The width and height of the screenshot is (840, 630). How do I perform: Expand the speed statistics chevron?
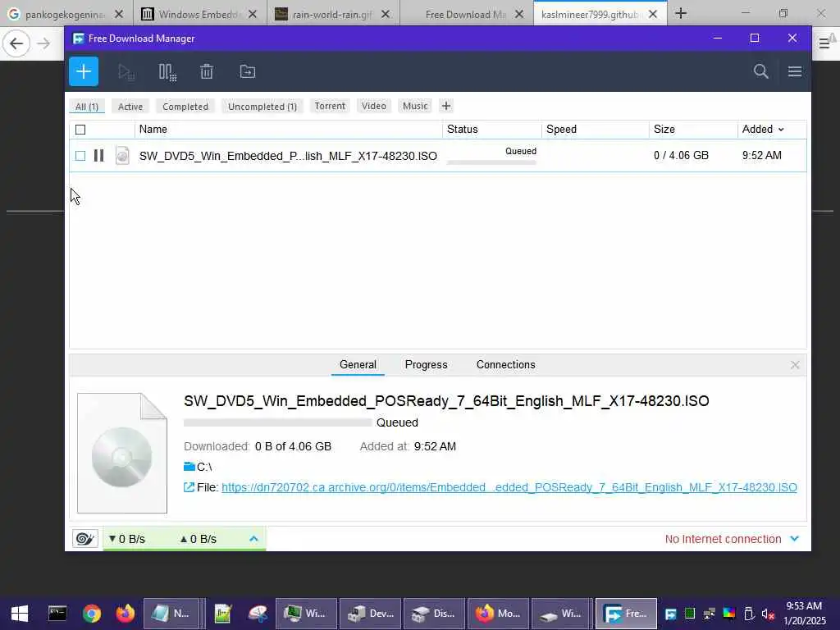(254, 539)
